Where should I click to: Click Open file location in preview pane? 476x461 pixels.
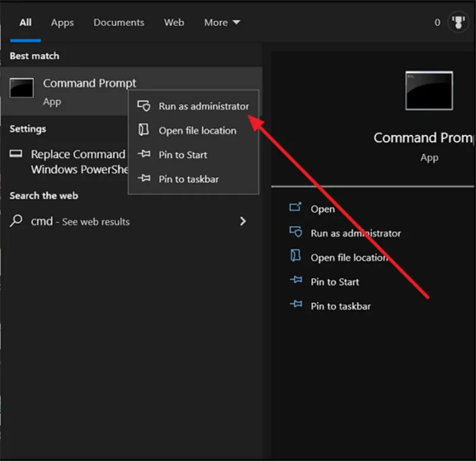[x=350, y=258]
